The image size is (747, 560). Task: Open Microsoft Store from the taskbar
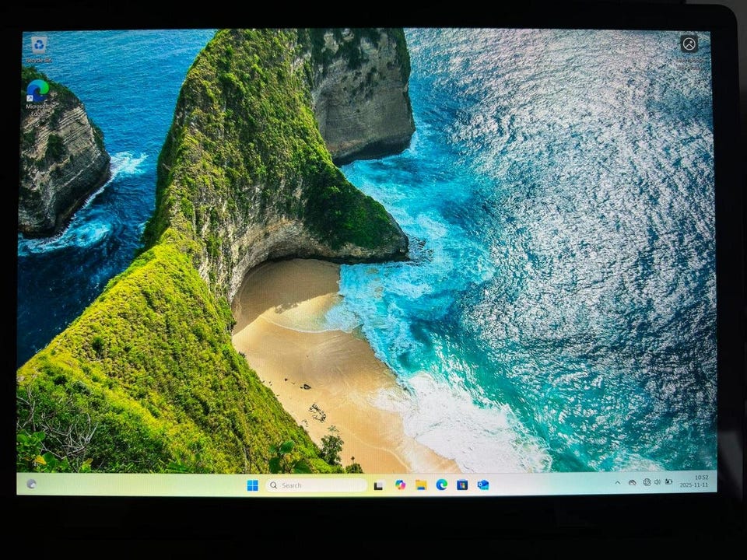pyautogui.click(x=462, y=485)
